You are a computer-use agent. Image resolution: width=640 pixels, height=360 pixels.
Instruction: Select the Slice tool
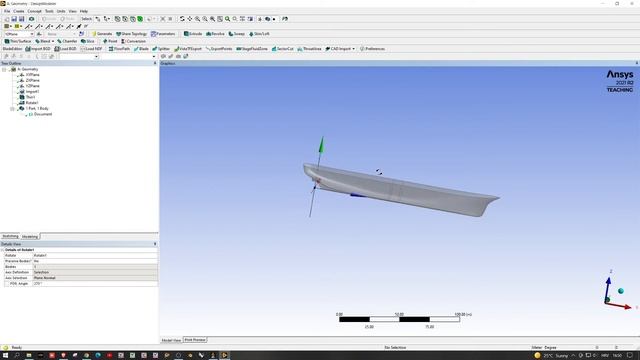(88, 41)
